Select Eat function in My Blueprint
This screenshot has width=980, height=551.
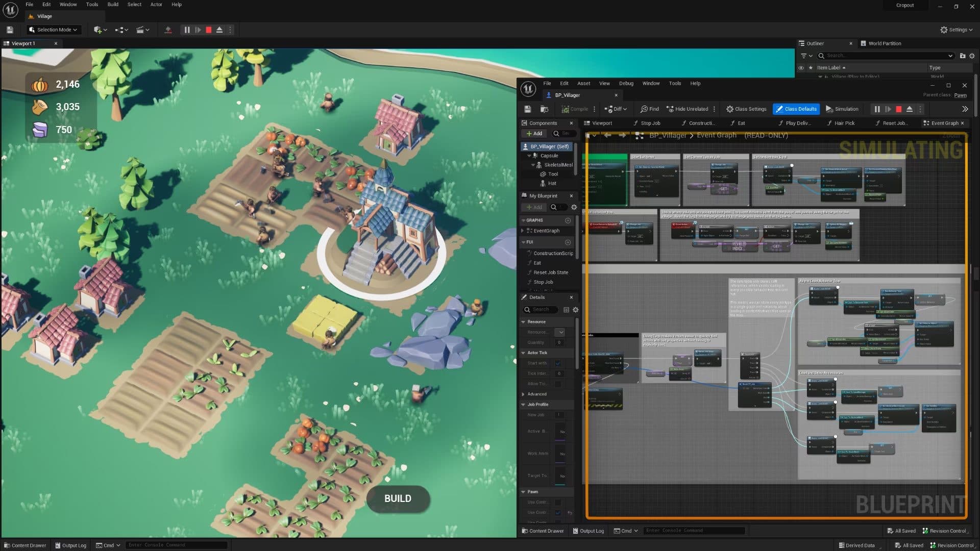click(x=537, y=263)
